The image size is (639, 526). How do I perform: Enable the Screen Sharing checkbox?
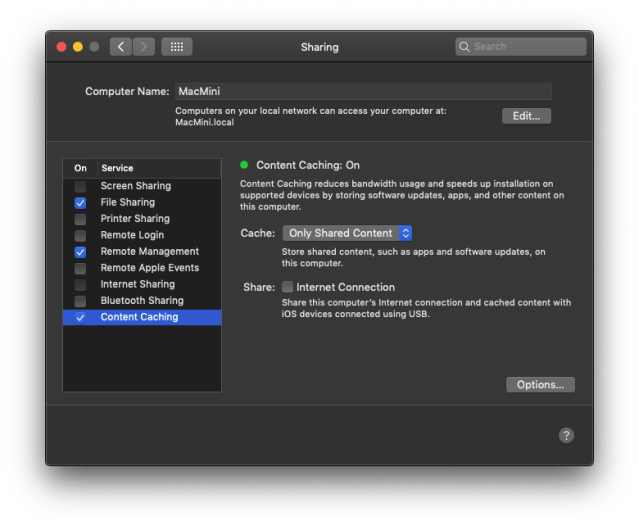pyautogui.click(x=80, y=186)
